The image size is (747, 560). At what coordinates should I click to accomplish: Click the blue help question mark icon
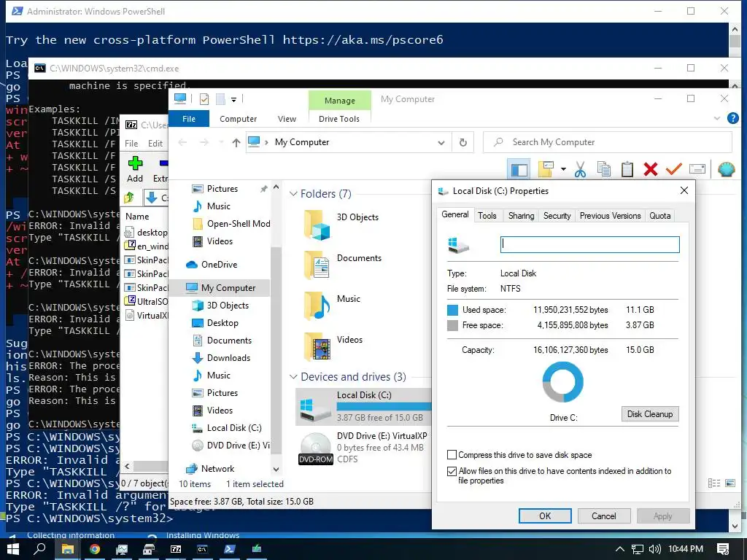coord(732,118)
